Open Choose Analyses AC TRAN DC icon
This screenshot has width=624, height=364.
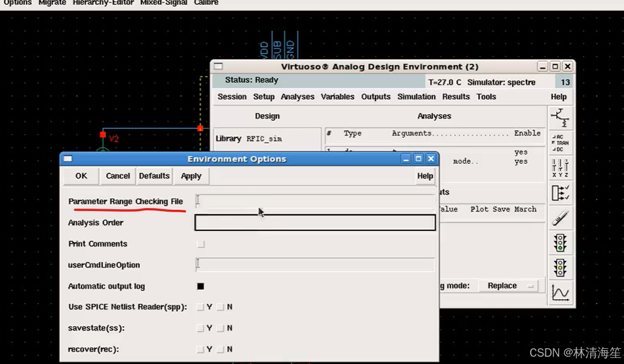pyautogui.click(x=560, y=143)
